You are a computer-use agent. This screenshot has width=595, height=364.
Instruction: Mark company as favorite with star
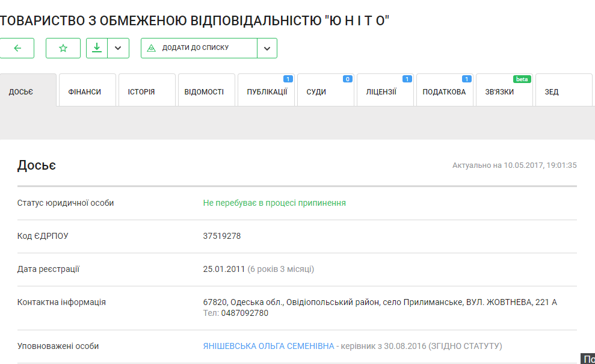tap(63, 48)
